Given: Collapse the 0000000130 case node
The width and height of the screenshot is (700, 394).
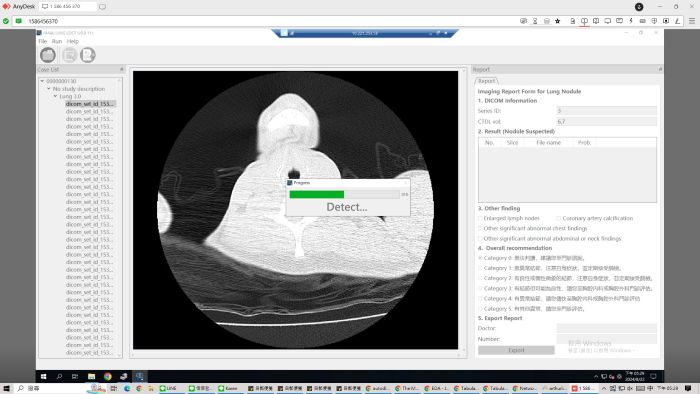Looking at the screenshot, I should (x=42, y=81).
